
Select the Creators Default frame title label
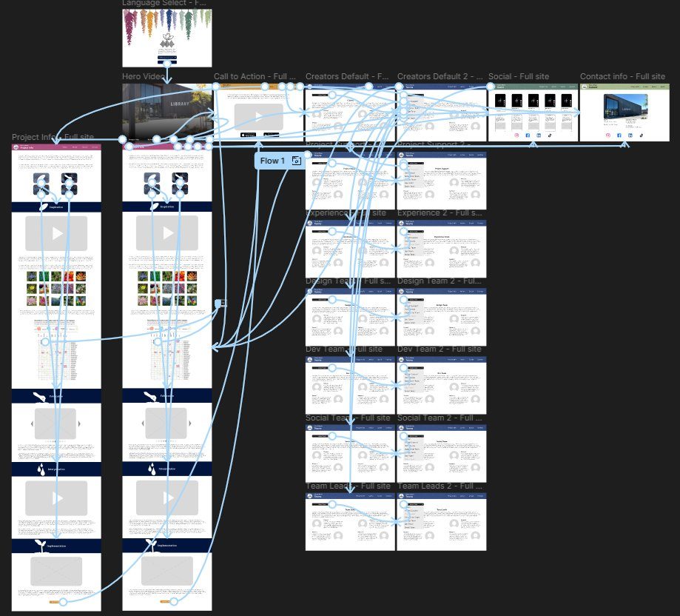click(348, 76)
